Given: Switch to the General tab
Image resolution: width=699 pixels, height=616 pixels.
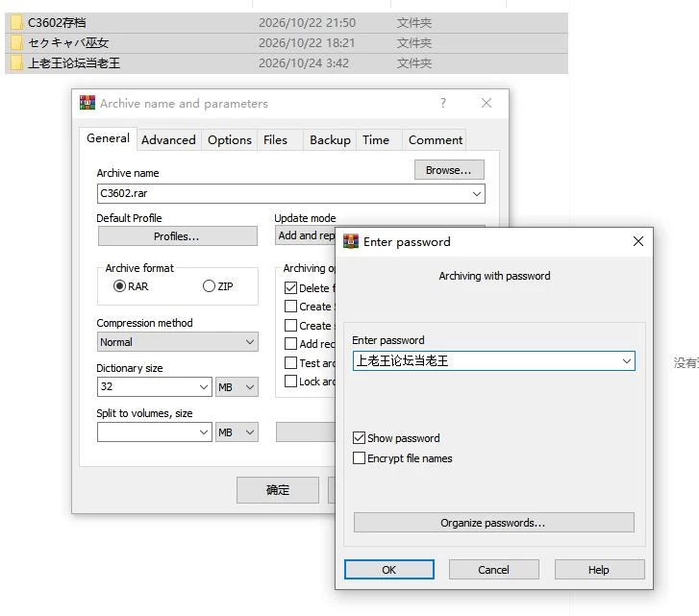Looking at the screenshot, I should coord(109,138).
